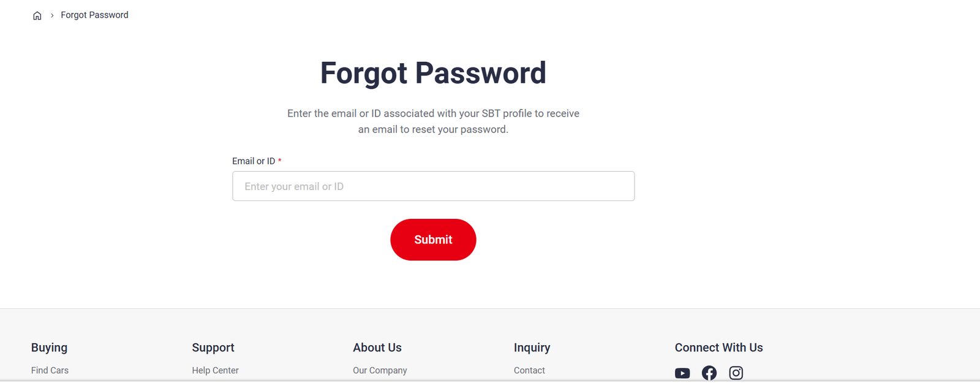The width and height of the screenshot is (980, 385).
Task: Click the Support footer heading
Action: click(213, 348)
